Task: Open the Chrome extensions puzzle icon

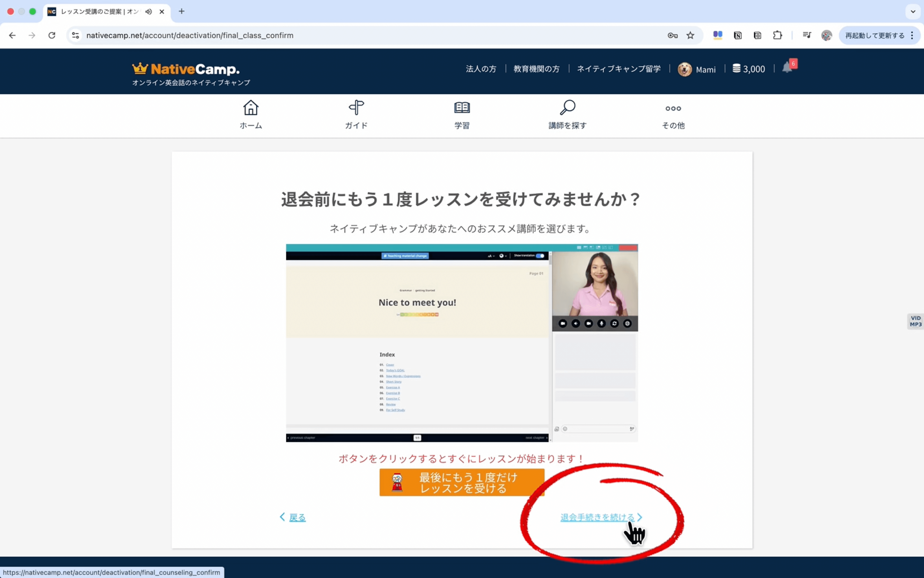Action: tap(777, 36)
